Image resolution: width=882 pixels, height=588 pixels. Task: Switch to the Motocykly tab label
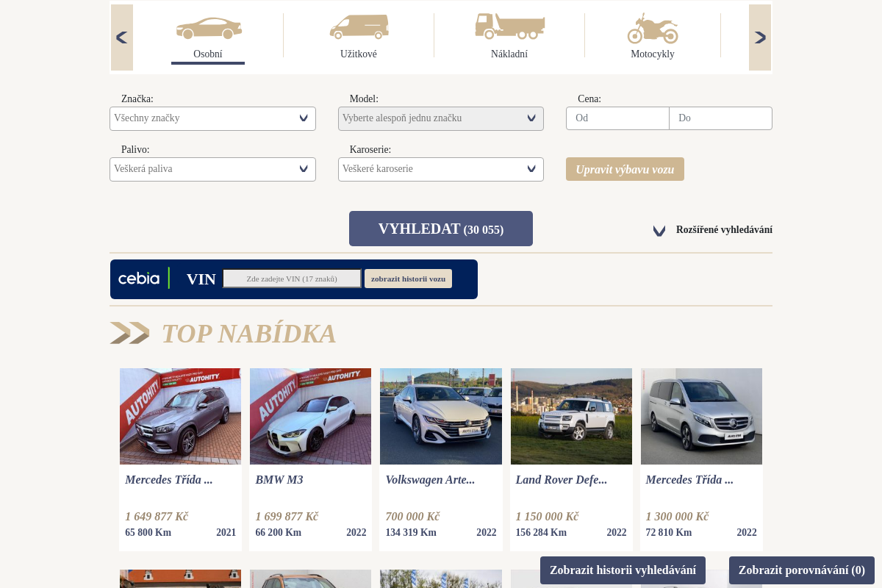(x=653, y=54)
